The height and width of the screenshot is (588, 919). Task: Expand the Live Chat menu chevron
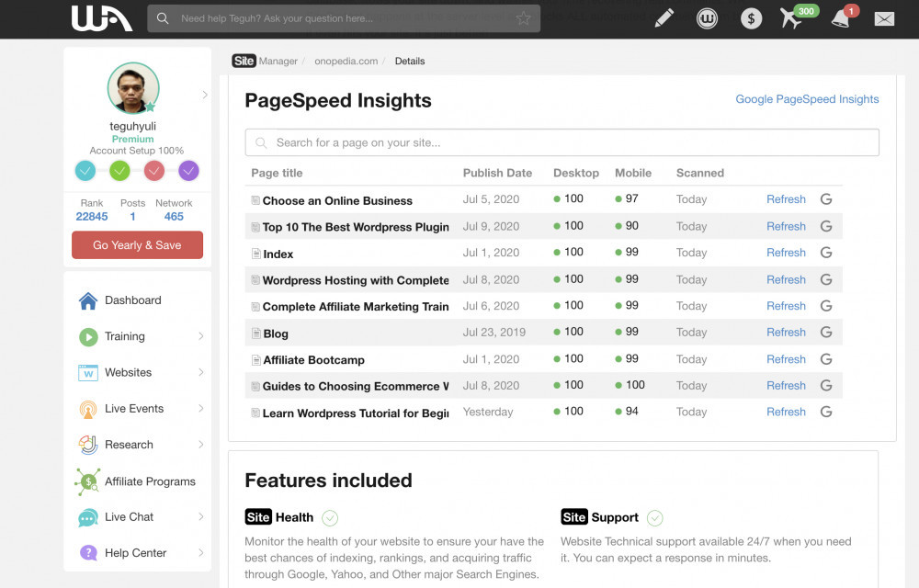pyautogui.click(x=201, y=516)
